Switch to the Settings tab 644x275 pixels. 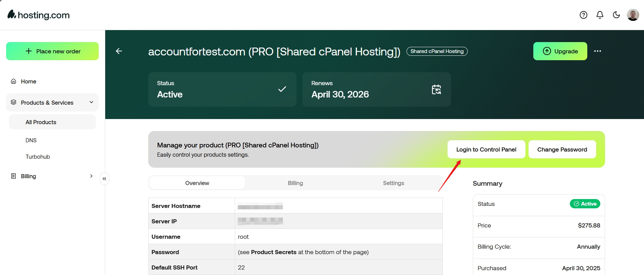click(394, 183)
